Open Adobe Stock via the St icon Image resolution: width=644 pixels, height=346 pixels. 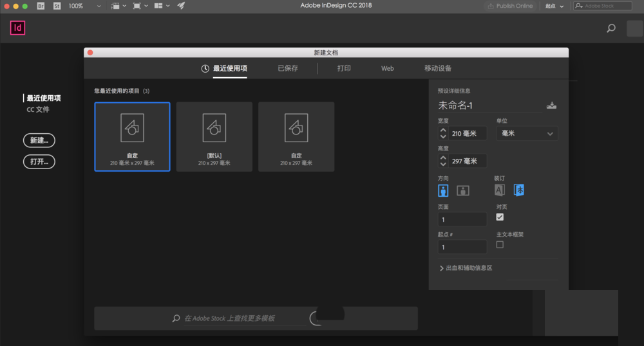[x=57, y=6]
